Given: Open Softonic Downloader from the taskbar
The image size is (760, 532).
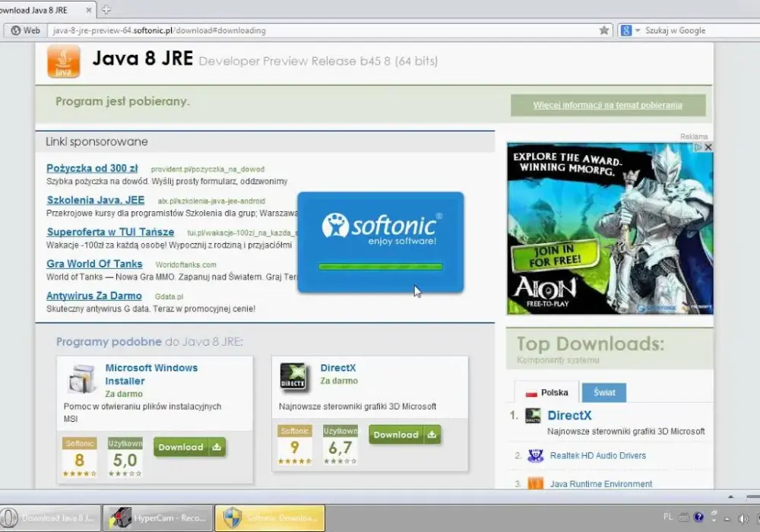Looking at the screenshot, I should [270, 518].
